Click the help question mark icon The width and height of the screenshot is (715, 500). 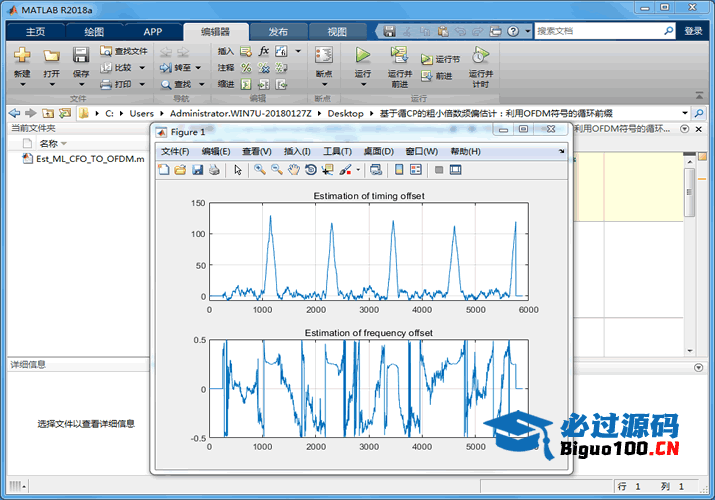513,31
